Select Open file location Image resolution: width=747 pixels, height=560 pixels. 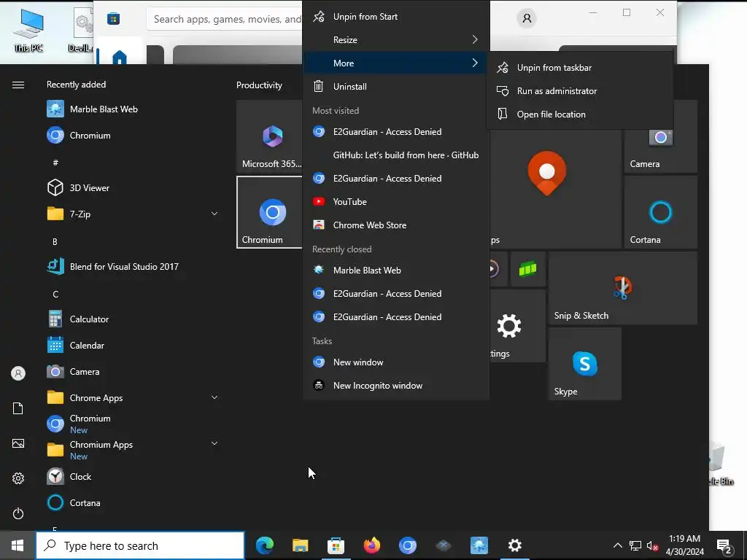[580, 114]
